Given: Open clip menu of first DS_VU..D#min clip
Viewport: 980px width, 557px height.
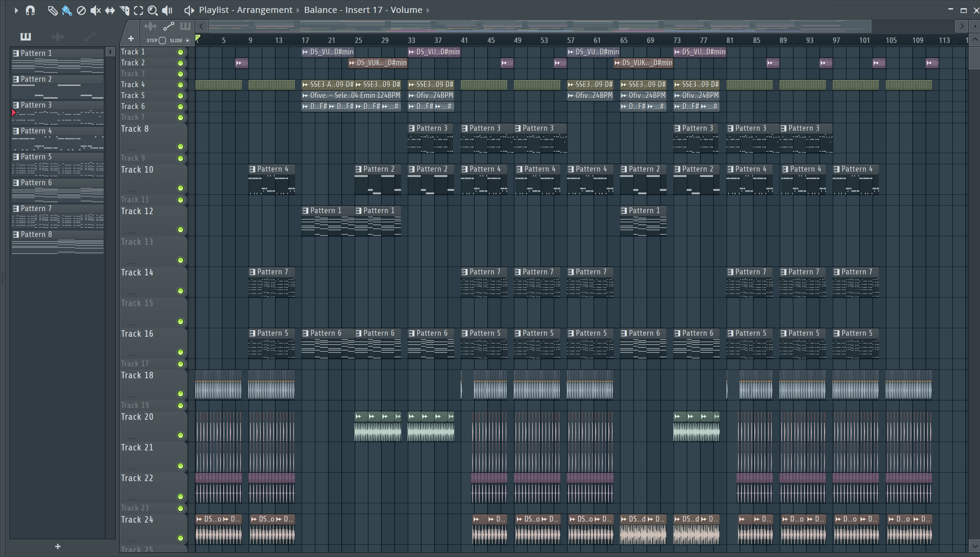Looking at the screenshot, I should 305,52.
